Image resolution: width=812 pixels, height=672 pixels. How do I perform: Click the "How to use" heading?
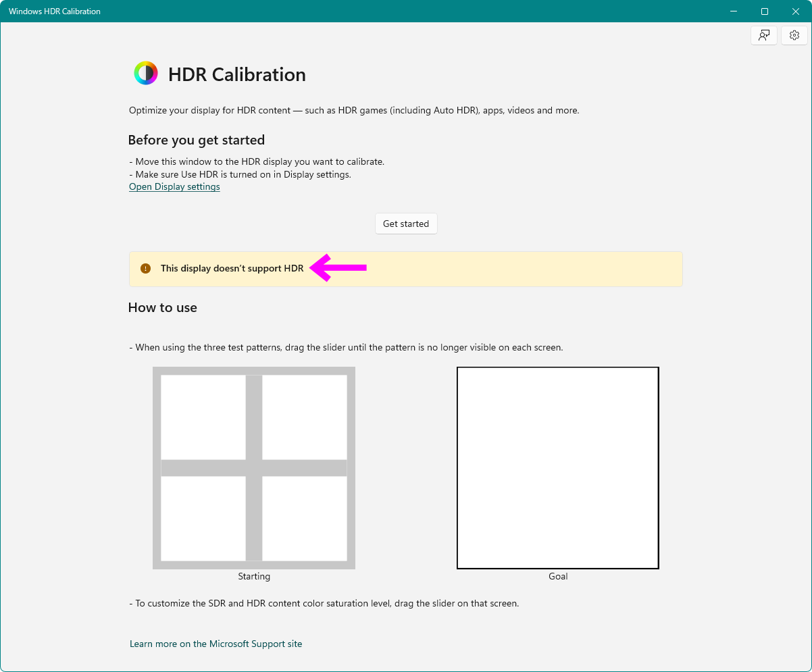click(x=163, y=308)
